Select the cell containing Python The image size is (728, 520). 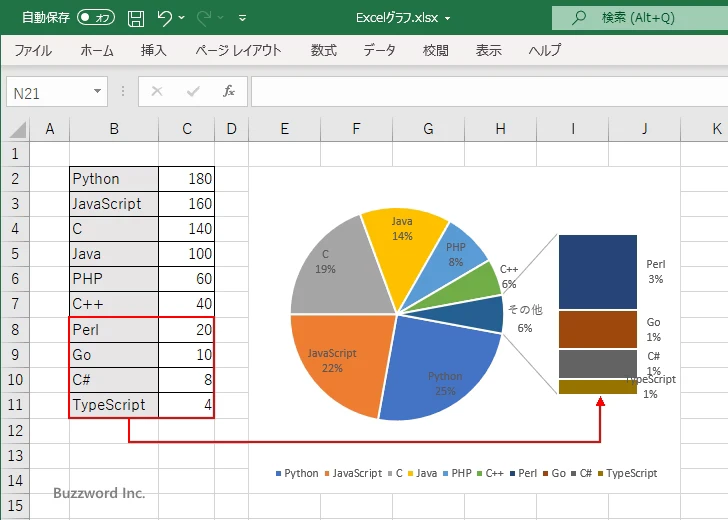(114, 179)
